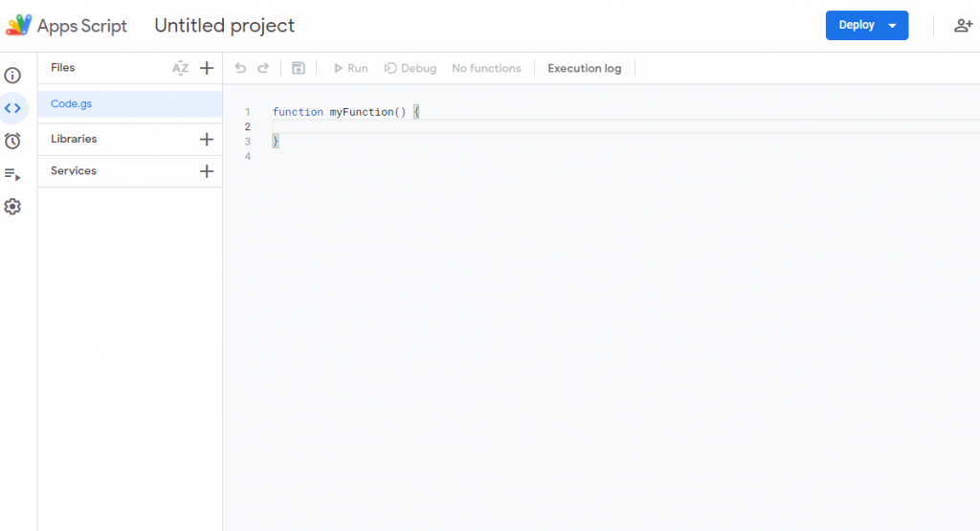Share project via add-person icon
This screenshot has width=980, height=531.
click(x=963, y=26)
